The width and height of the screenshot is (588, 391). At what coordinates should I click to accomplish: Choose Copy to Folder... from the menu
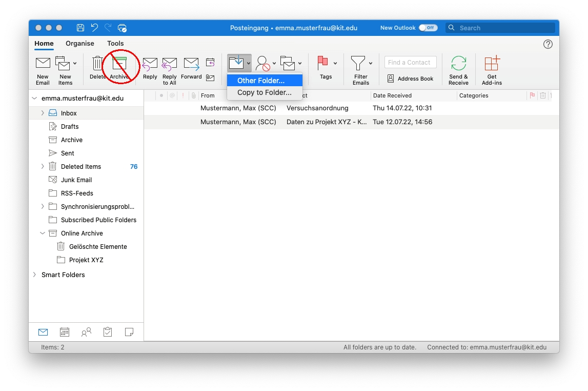(264, 92)
